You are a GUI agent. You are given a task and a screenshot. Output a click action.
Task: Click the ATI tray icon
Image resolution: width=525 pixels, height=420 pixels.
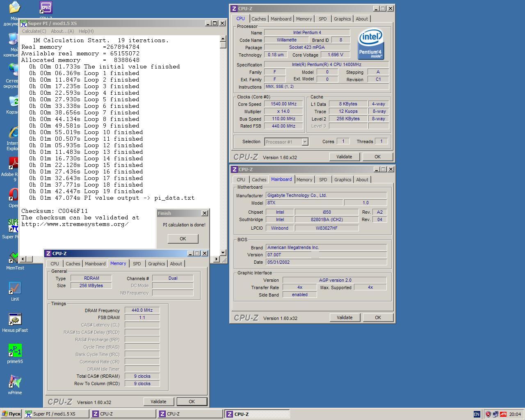point(503,414)
